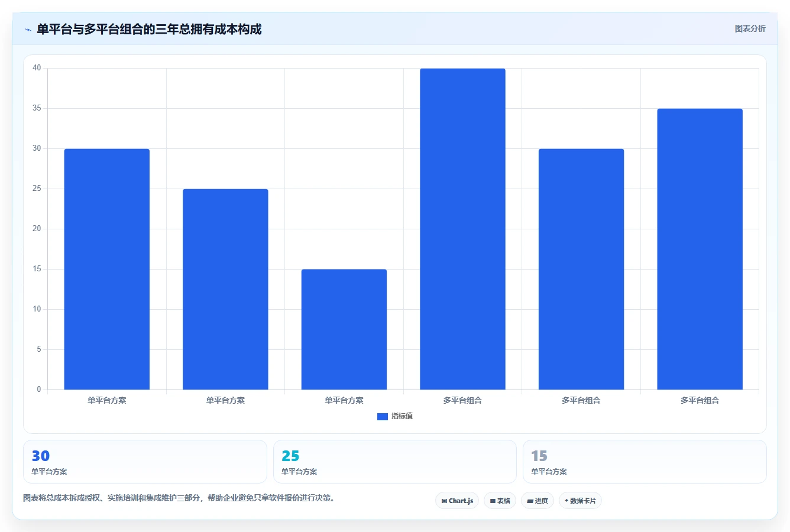
Task: Click the 数据卡片 tag chip
Action: [580, 501]
